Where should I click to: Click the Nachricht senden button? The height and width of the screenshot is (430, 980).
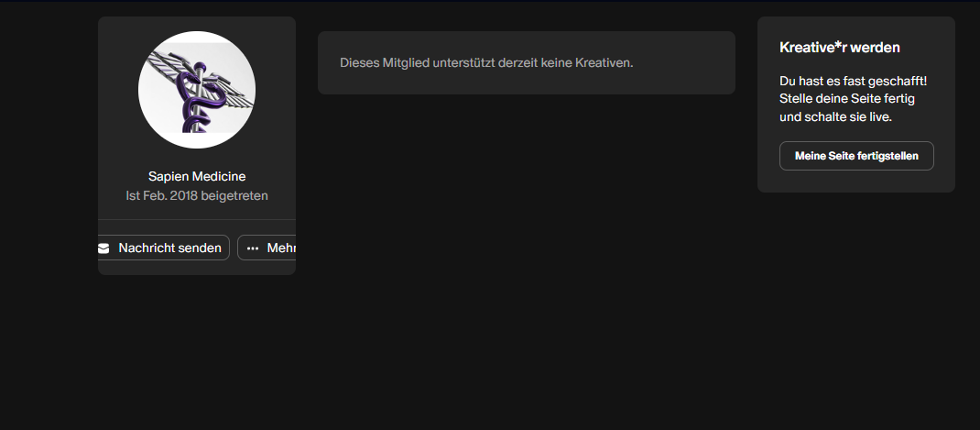pyautogui.click(x=164, y=248)
